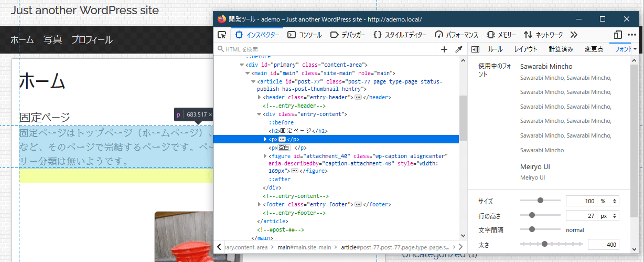Viewport: 644px width, 262px height.
Task: Click ellipsis badge in footer.entry-footer row
Action: point(358,204)
